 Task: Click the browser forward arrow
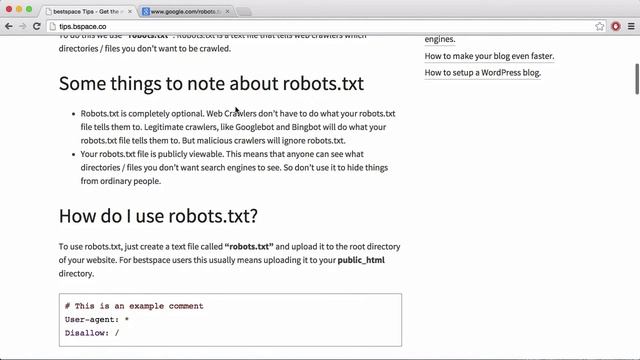click(22, 26)
